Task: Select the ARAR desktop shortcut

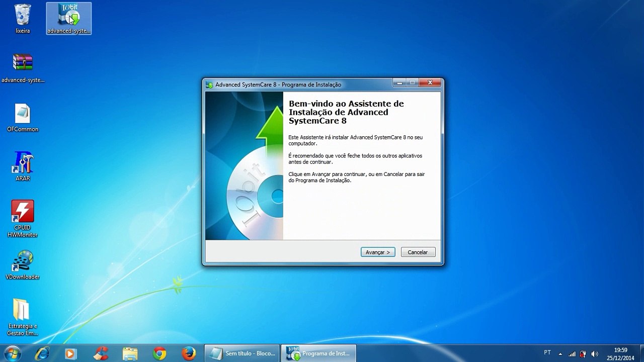Action: [23, 166]
